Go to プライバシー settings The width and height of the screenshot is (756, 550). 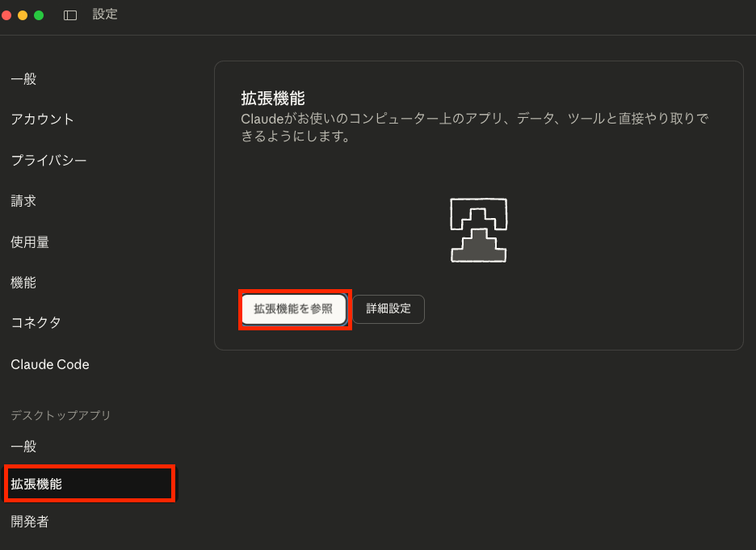point(48,161)
